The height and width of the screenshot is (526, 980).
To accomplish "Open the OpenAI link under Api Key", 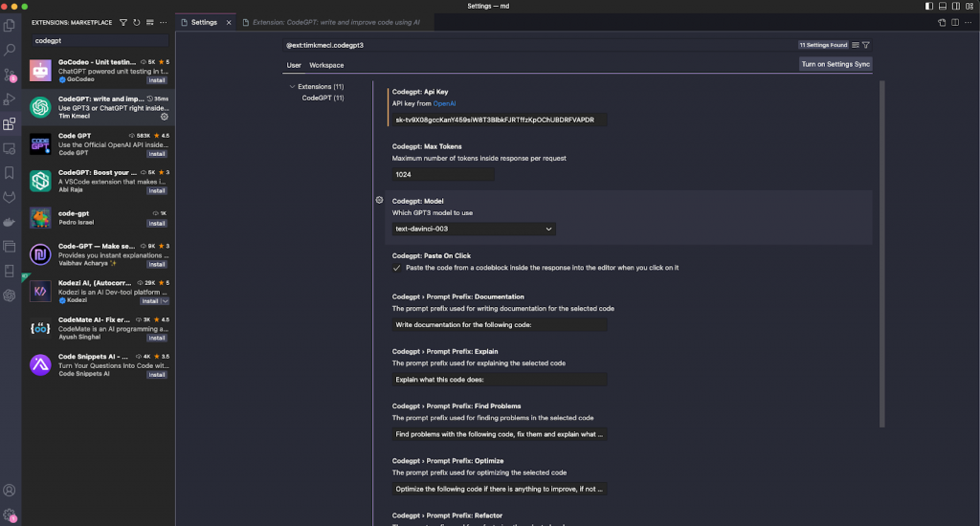I will [444, 103].
